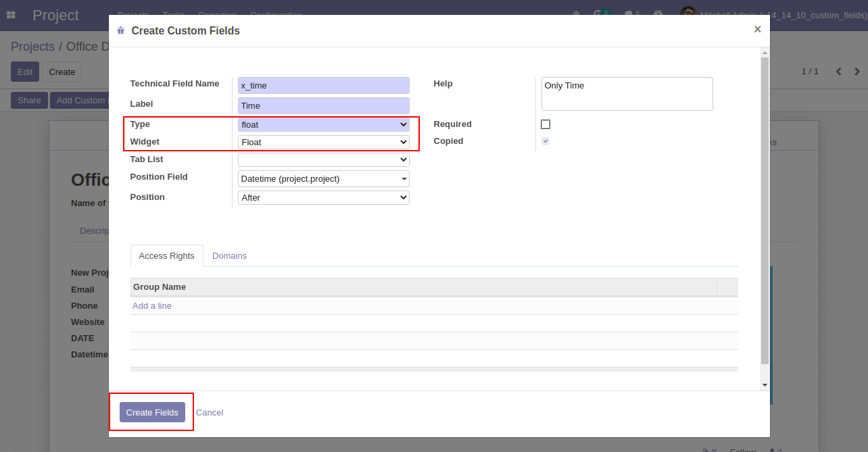Screen dimensions: 868x452
Task: Click Add a line in the groups table
Action: tap(152, 306)
